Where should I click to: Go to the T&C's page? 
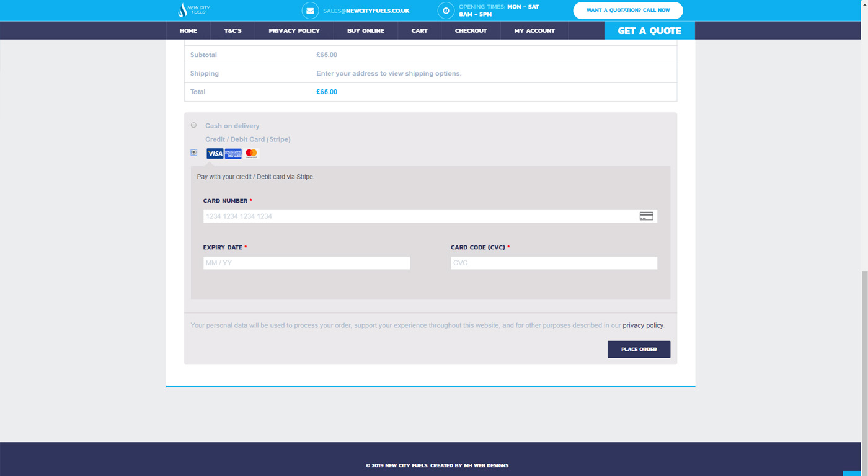(232, 30)
